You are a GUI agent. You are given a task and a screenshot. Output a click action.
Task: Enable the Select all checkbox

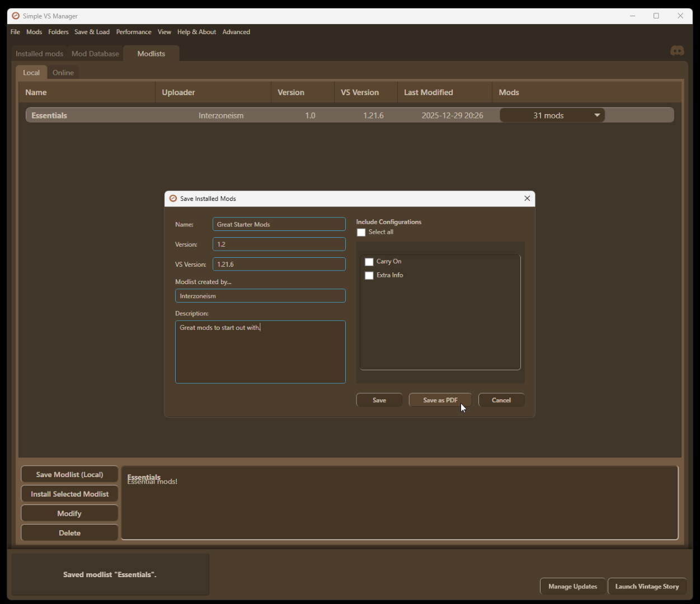click(361, 233)
